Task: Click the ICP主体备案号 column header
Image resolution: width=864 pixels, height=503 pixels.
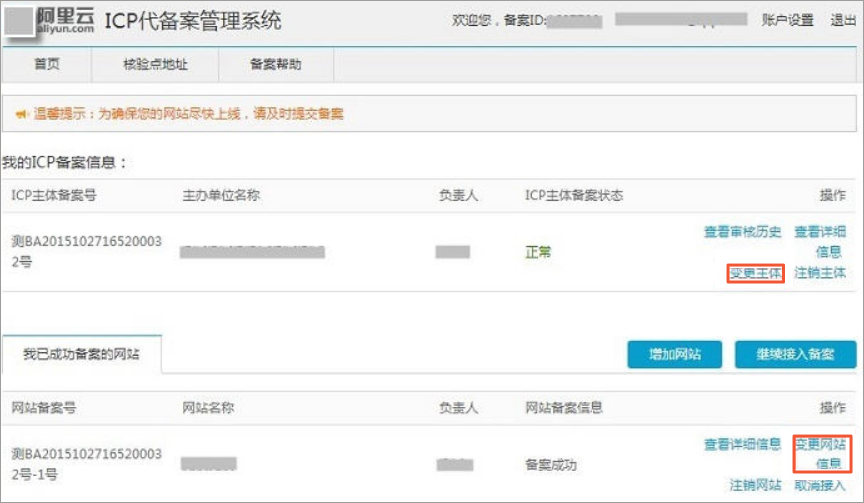Action: 54,195
